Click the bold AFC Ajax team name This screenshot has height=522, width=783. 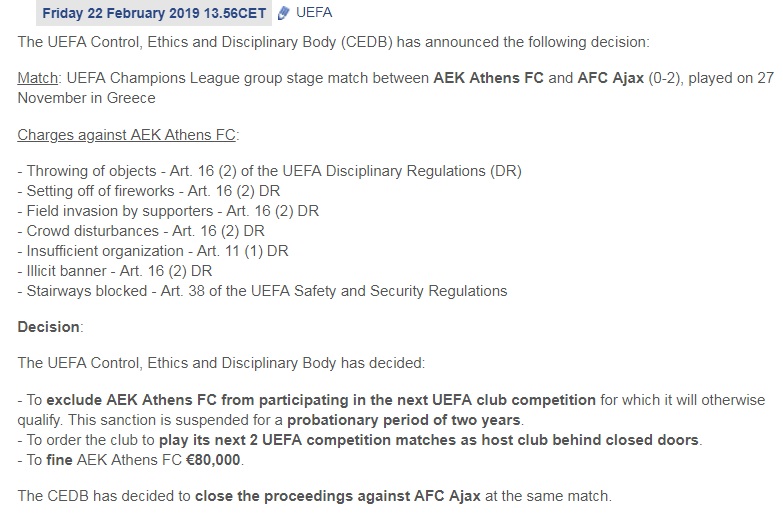(610, 78)
